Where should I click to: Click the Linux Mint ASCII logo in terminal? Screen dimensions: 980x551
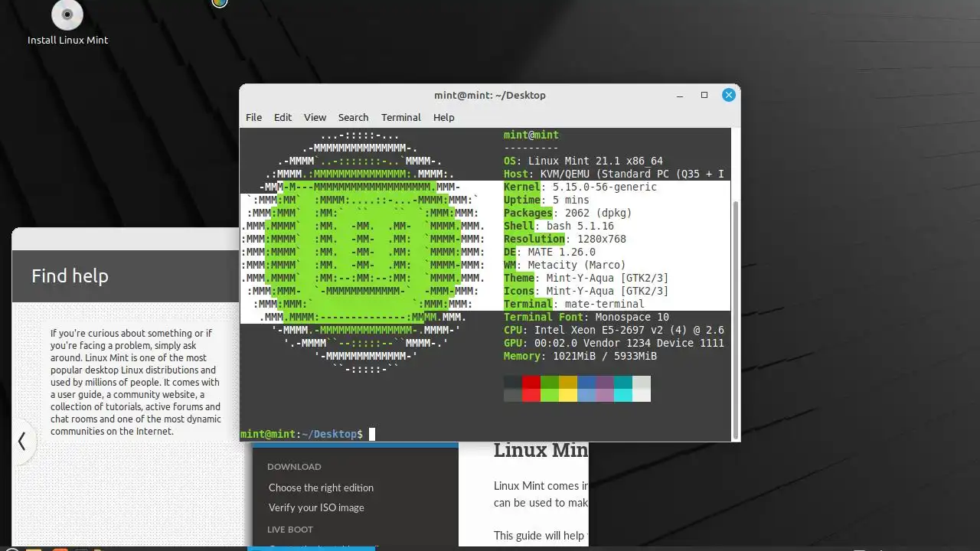coord(363,253)
